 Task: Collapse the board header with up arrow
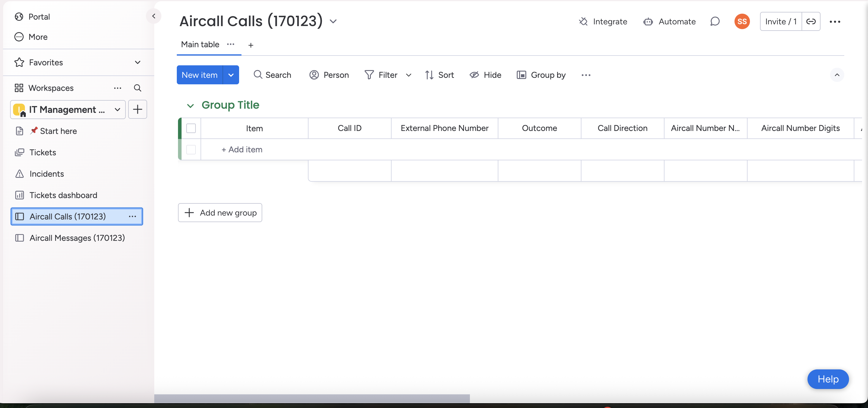coord(837,75)
